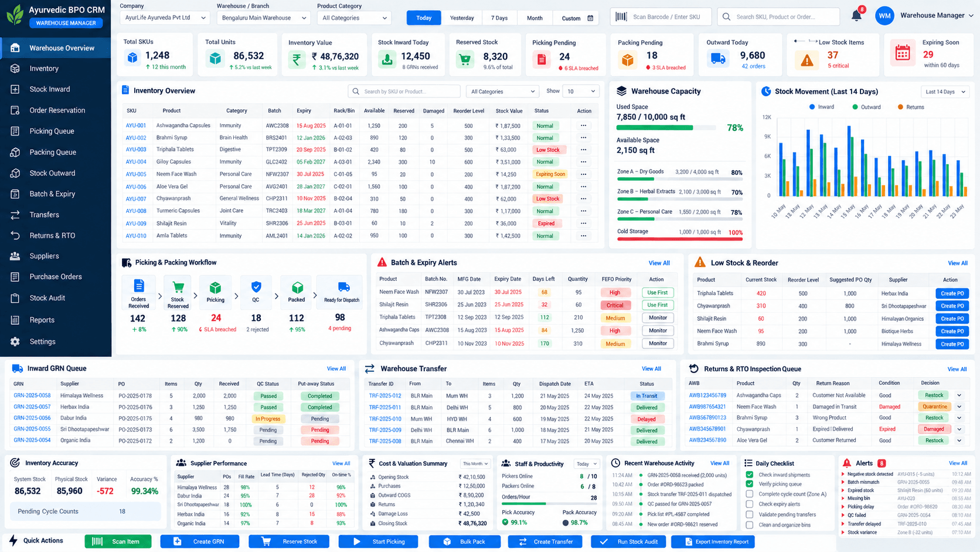Screen dimensions: 980x552
Task: Click the QC shield workflow icon
Action: (256, 287)
